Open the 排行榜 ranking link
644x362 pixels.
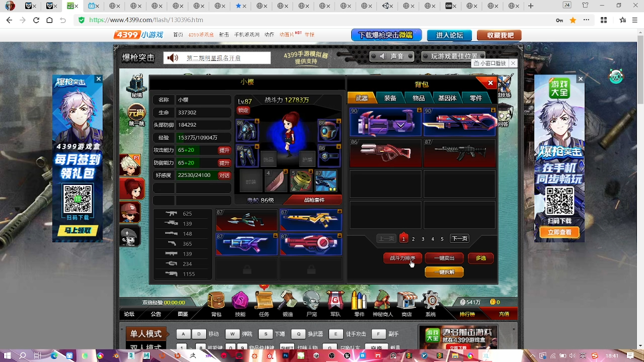click(467, 314)
